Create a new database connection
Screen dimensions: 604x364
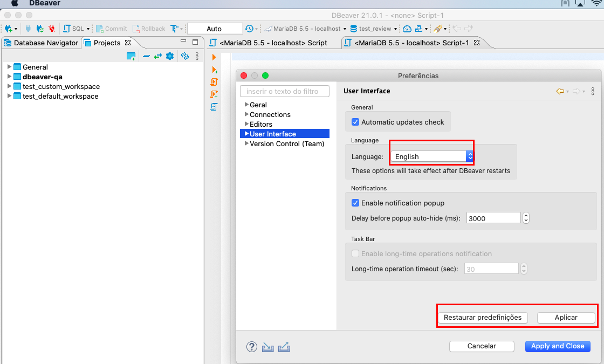(x=8, y=28)
